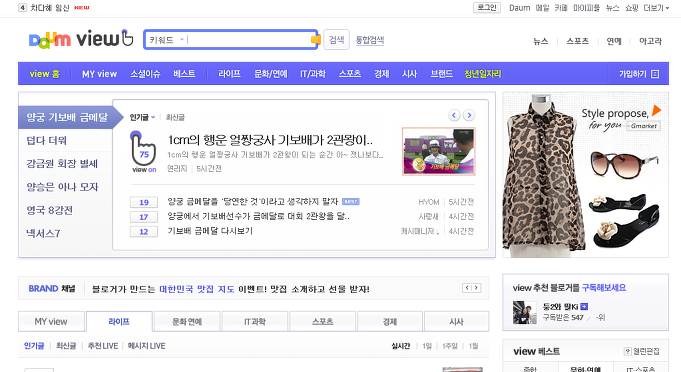This screenshot has height=372, width=681.
Task: Click the previous arrow in the popular posts box
Action: pos(454,115)
